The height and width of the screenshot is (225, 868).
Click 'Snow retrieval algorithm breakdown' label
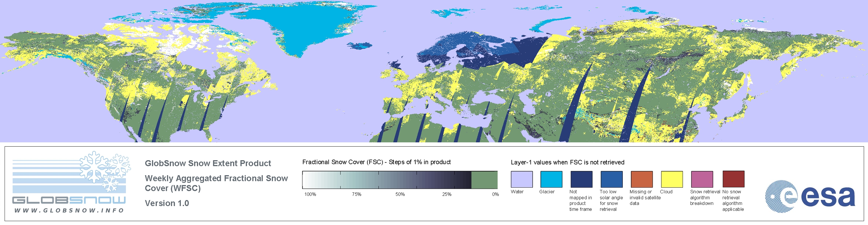705,197
